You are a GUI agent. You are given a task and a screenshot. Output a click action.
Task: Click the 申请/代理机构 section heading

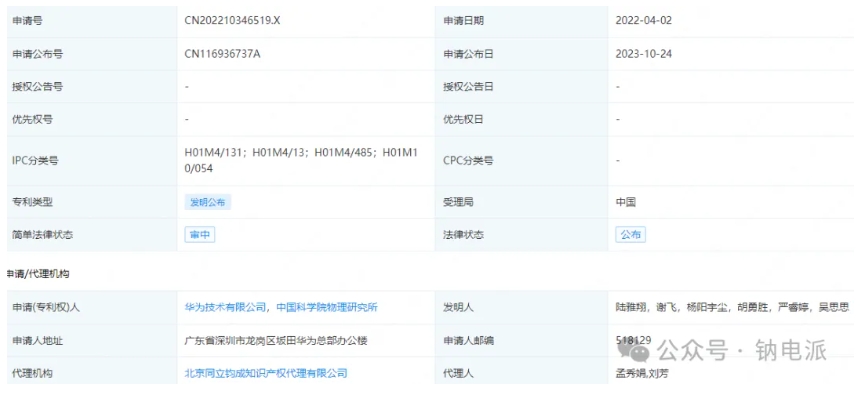(38, 274)
